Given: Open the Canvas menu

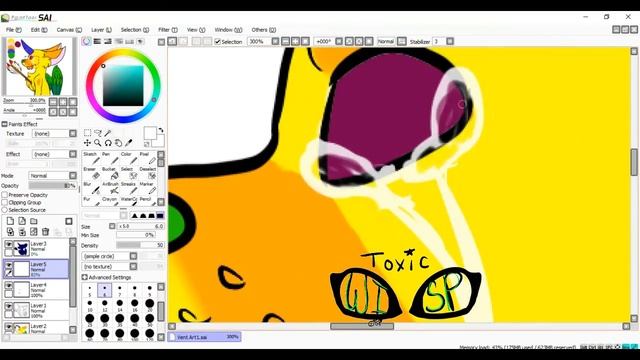Looking at the screenshot, I should [69, 30].
